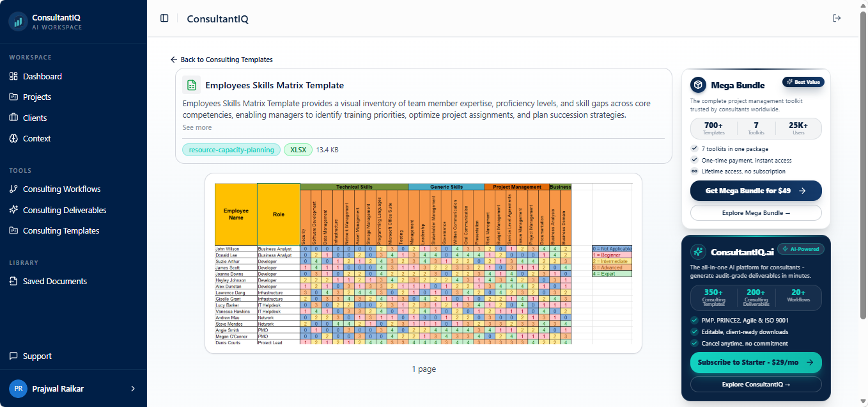Toggle the sidebar panel icon
The height and width of the screenshot is (407, 868).
(x=164, y=19)
